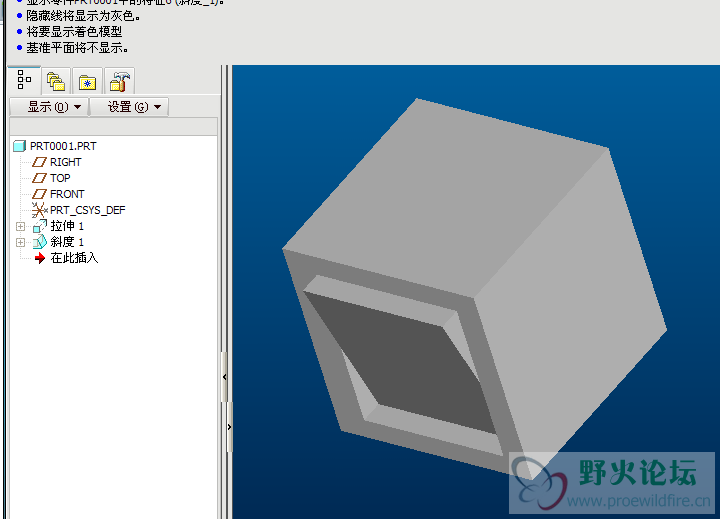Click the draft feature icon
The height and width of the screenshot is (519, 720).
click(x=40, y=242)
